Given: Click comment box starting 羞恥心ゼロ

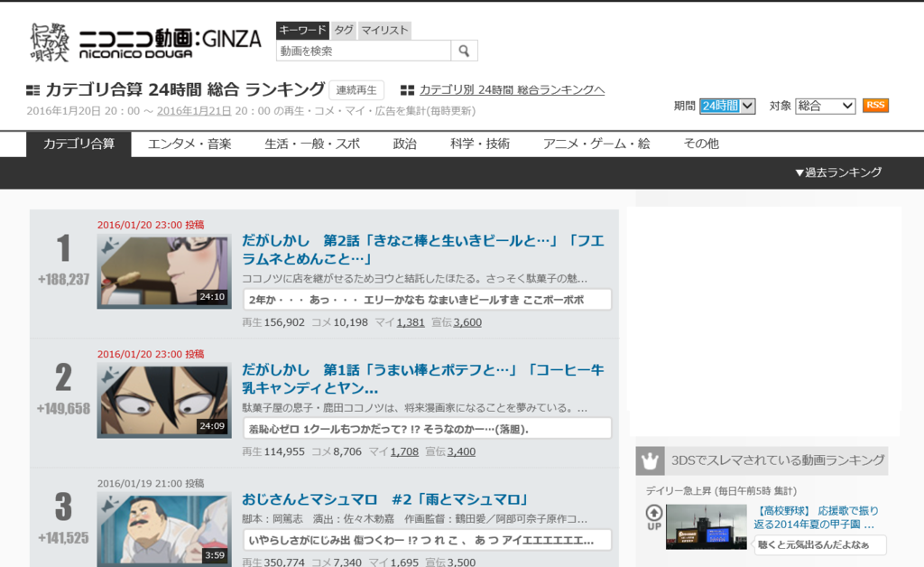Looking at the screenshot, I should coord(427,429).
